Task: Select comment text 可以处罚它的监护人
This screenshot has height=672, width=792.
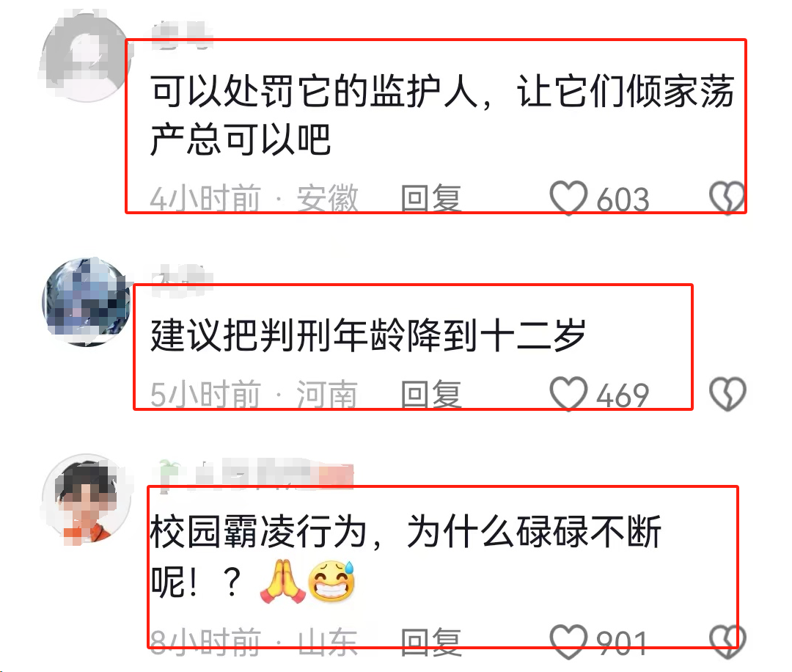Action: (315, 92)
